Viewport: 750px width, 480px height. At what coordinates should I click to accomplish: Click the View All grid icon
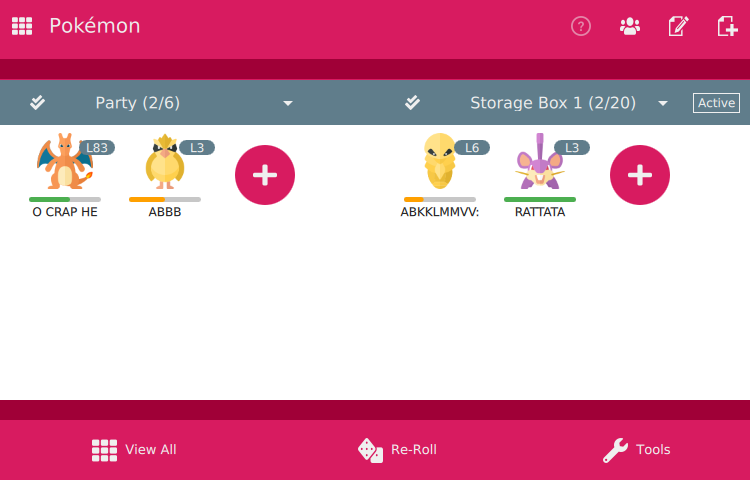pos(104,450)
